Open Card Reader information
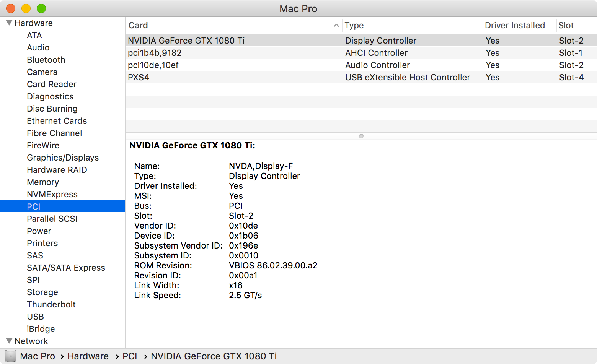 [52, 84]
